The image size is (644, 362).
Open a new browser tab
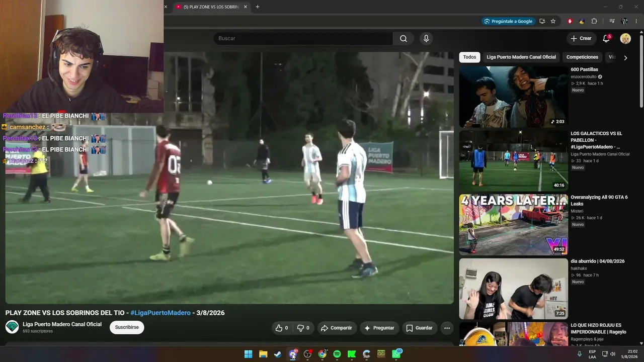pyautogui.click(x=258, y=7)
